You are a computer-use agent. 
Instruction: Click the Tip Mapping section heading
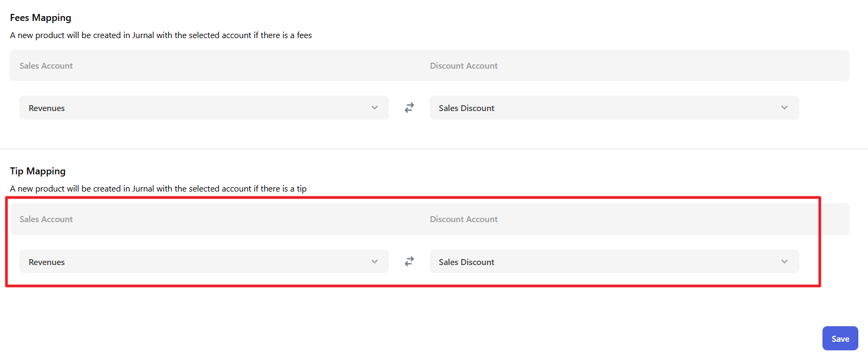pyautogui.click(x=38, y=171)
